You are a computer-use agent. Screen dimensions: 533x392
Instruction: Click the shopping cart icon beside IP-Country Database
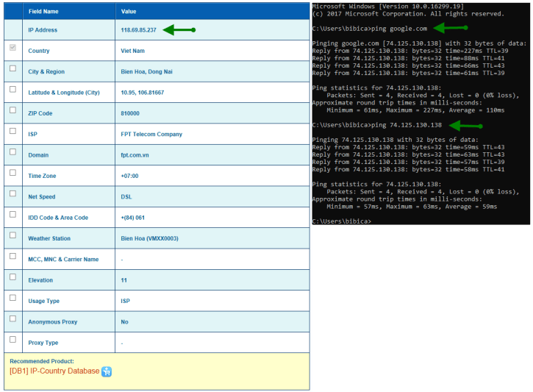tap(107, 371)
